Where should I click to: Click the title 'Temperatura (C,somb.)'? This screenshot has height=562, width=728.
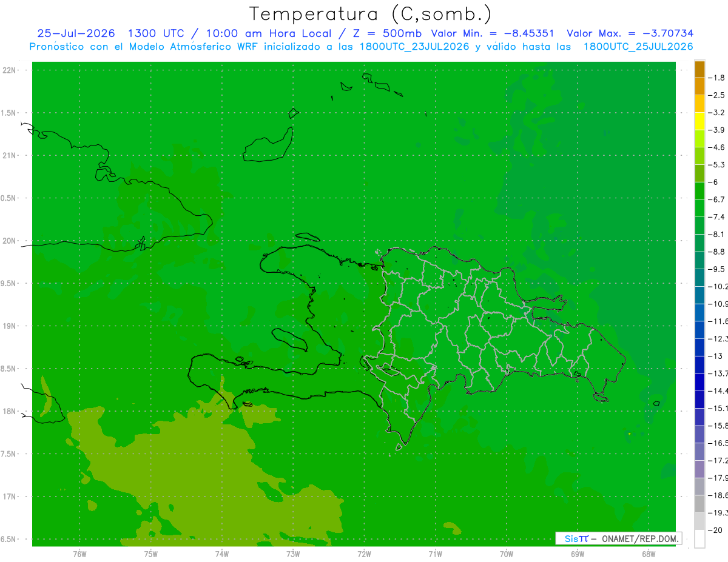[x=371, y=14]
